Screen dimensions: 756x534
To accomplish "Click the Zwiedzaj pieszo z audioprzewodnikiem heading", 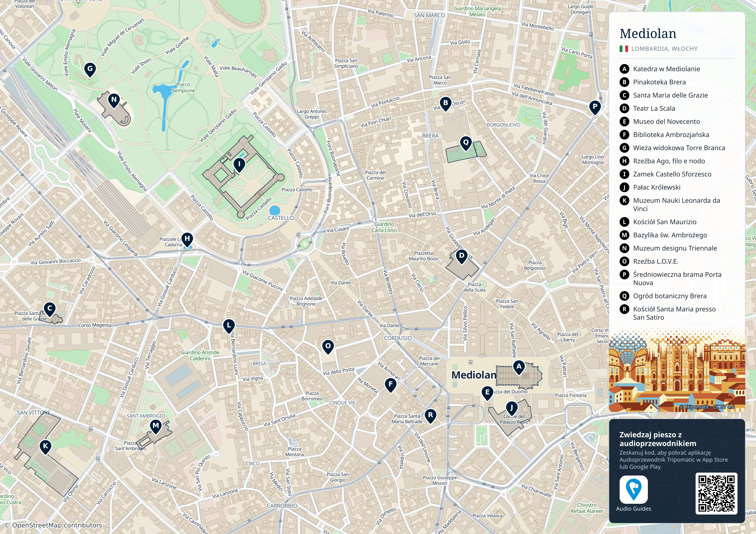I will [x=658, y=439].
